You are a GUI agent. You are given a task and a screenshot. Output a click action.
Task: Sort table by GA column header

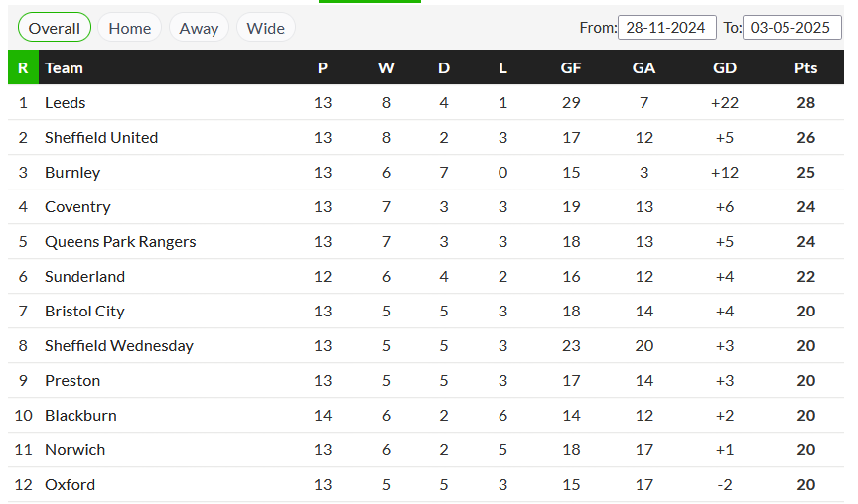[x=643, y=67]
